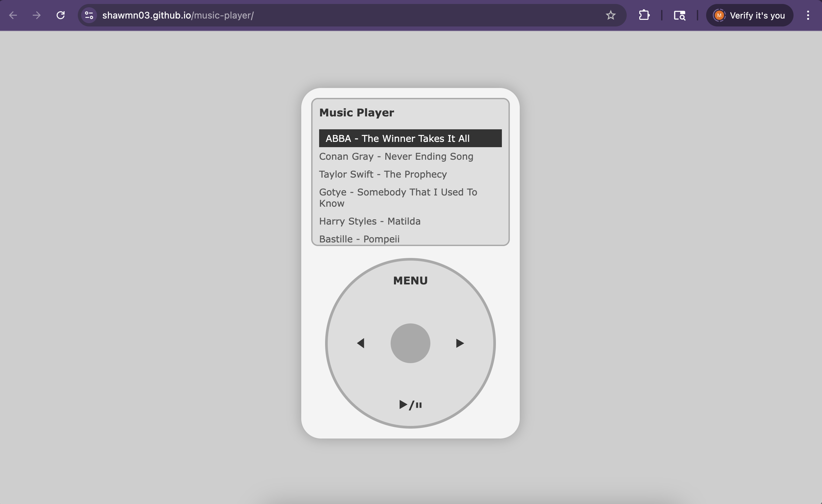This screenshot has height=504, width=822.
Task: Bookmark this page with star icon
Action: coord(610,15)
